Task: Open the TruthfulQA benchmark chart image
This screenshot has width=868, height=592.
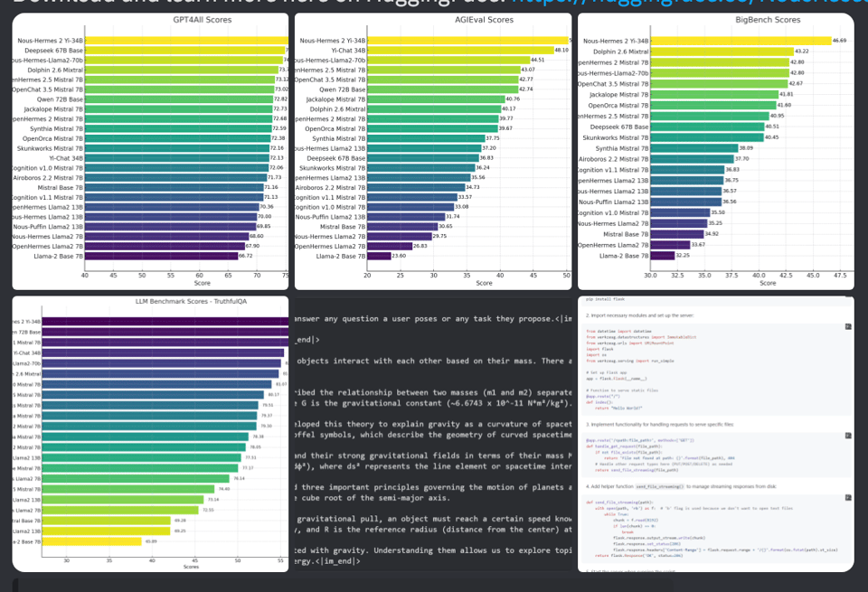Action: 150,434
